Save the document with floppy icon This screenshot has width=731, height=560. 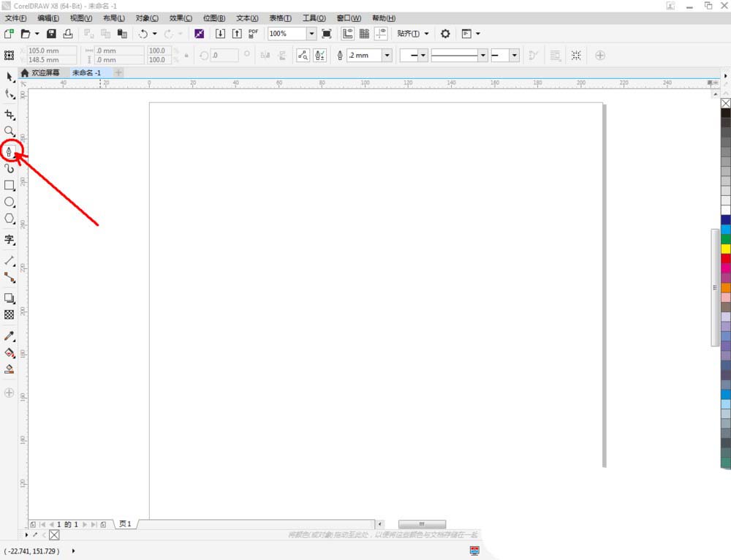coord(51,34)
